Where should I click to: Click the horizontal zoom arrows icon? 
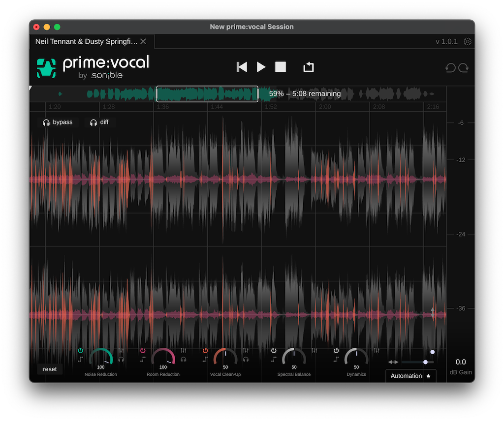coord(393,362)
